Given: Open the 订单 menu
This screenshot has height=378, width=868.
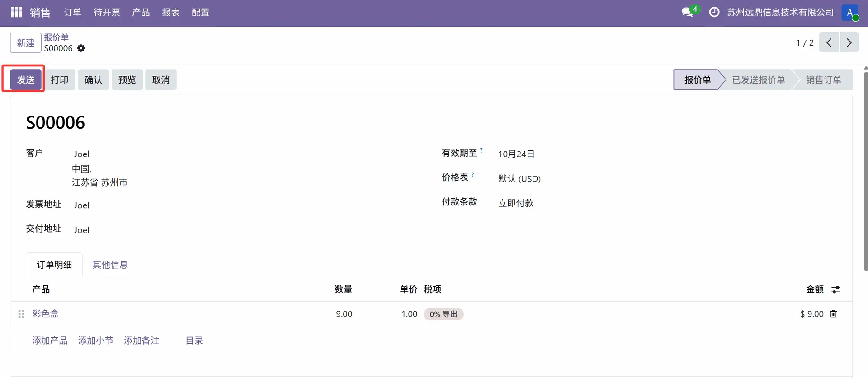Looking at the screenshot, I should pos(72,12).
